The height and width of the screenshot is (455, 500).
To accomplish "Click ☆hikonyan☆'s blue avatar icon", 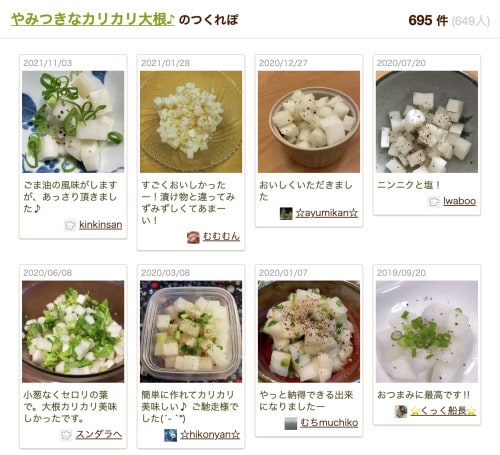I will coord(171,435).
